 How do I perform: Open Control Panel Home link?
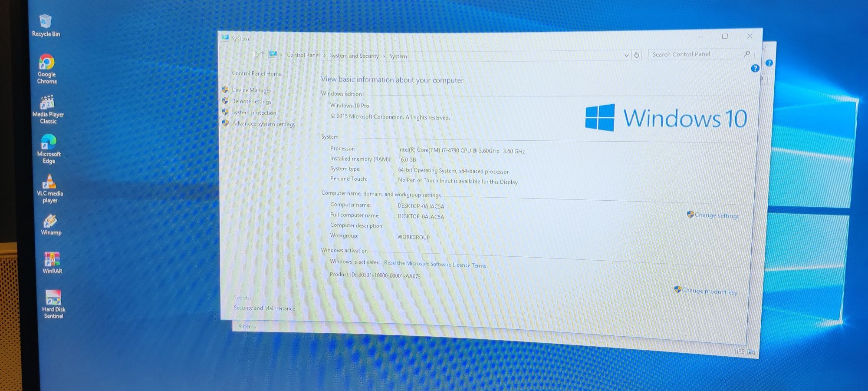coord(256,73)
